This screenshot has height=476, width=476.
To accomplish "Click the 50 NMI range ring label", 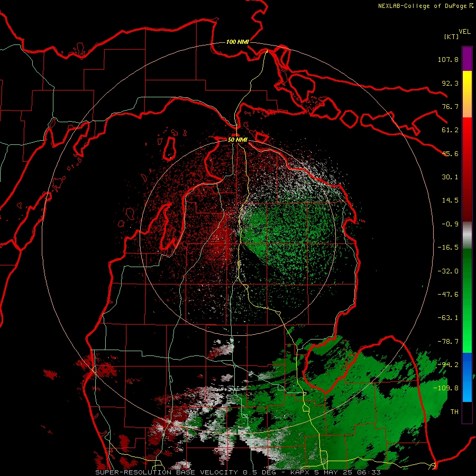I will point(237,140).
